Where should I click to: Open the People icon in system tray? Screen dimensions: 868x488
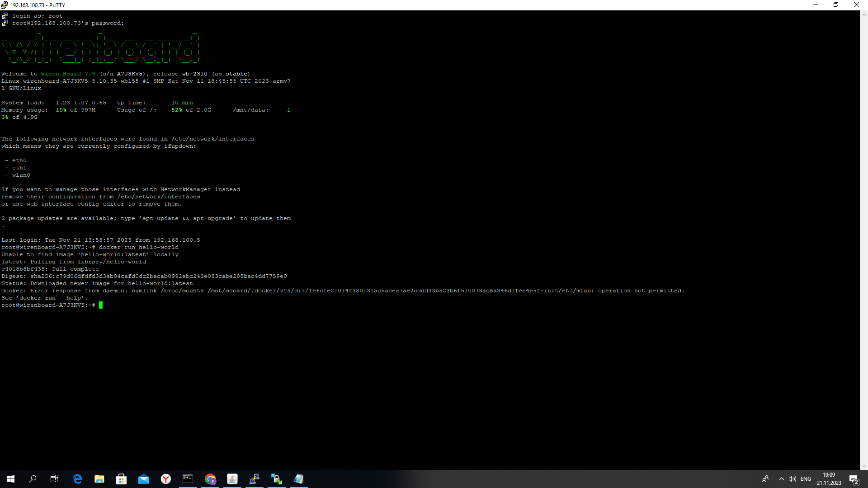point(765,479)
